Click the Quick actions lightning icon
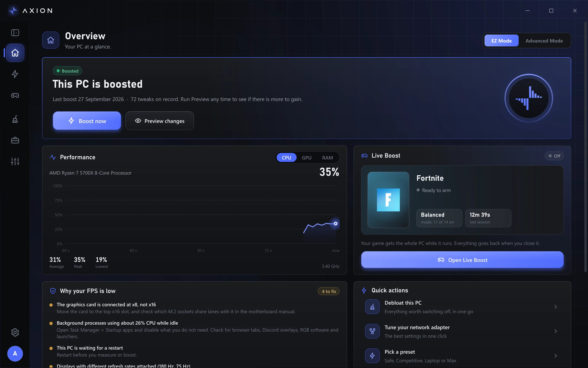This screenshot has width=588, height=368. [364, 290]
